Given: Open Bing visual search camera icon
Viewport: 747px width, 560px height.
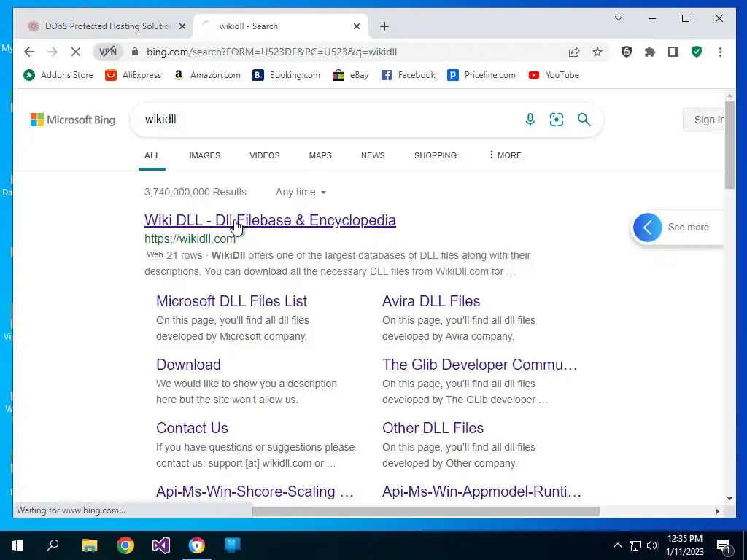Looking at the screenshot, I should pyautogui.click(x=557, y=119).
